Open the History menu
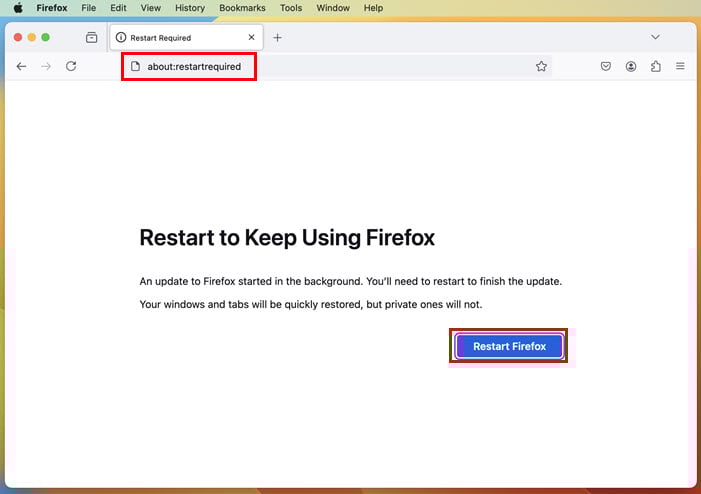Screen dimensions: 701x494 click(x=190, y=8)
